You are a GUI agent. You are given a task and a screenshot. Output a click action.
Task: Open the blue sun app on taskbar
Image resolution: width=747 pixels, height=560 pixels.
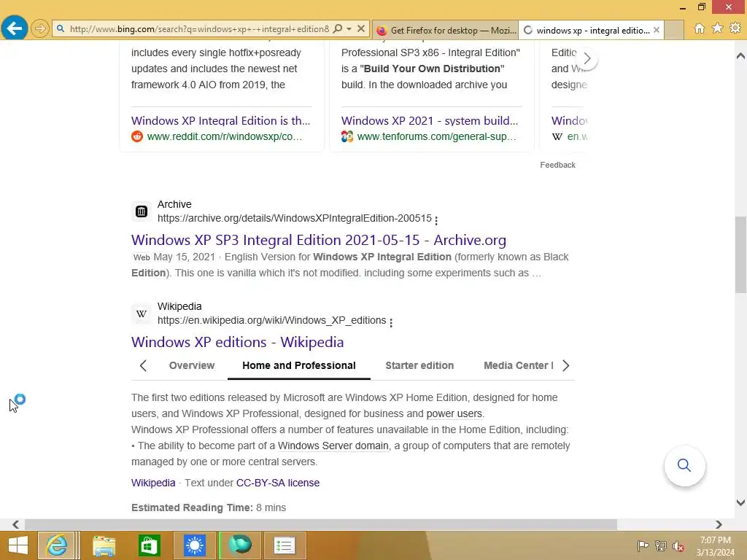pyautogui.click(x=194, y=545)
